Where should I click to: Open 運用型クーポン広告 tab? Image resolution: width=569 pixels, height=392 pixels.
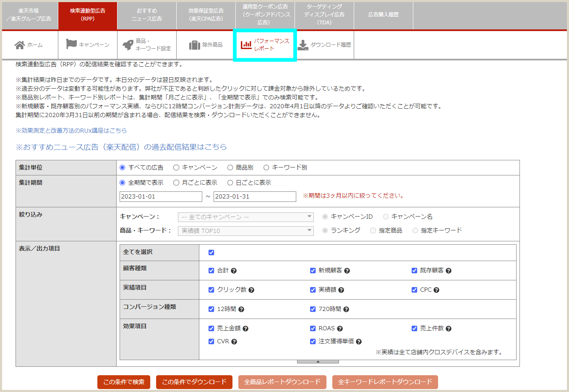coord(265,15)
